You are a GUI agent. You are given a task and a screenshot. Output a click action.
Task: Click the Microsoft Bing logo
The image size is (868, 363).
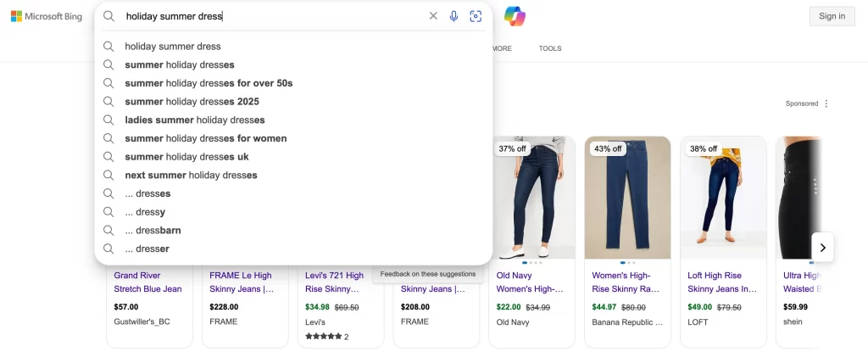pyautogui.click(x=47, y=16)
